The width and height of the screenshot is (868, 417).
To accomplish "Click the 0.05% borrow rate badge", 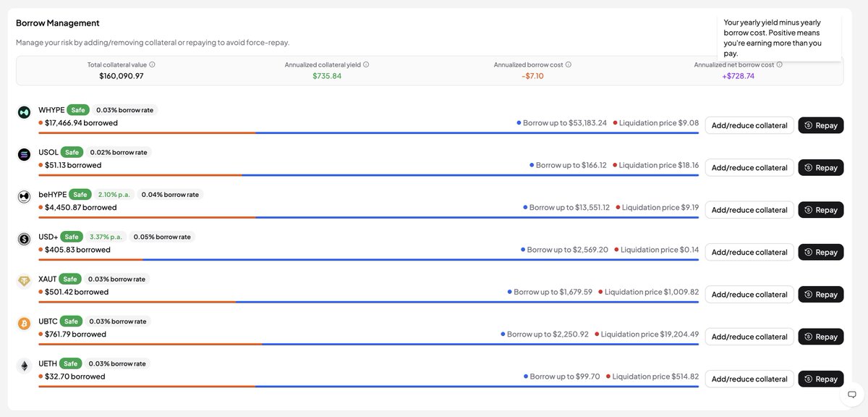I will pos(162,237).
